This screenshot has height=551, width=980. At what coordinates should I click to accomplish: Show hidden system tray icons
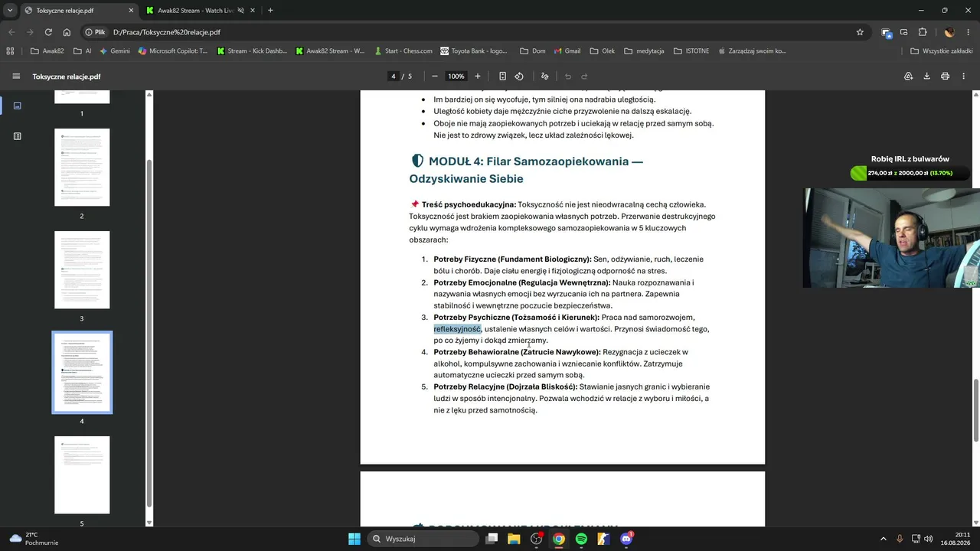click(883, 539)
